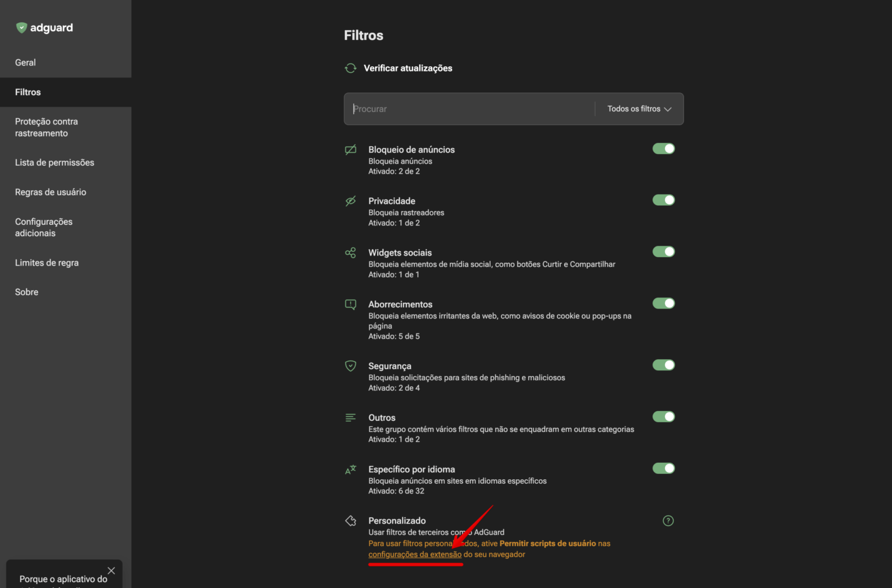Screen dimensions: 892x588
Task: Disable the Bloqueio de anúncios filter
Action: (x=663, y=148)
